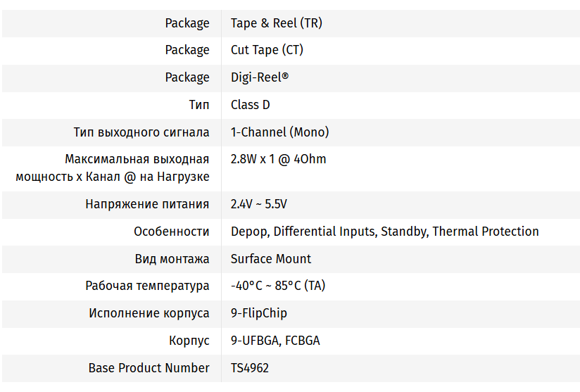Click the "Особенности" row label
Screen dimensions: 580x392
click(171, 232)
